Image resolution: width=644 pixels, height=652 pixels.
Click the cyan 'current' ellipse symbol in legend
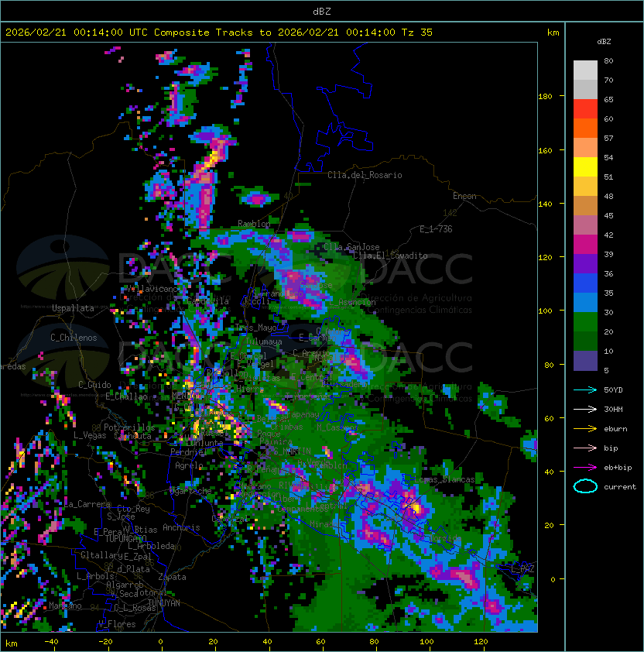click(x=585, y=486)
